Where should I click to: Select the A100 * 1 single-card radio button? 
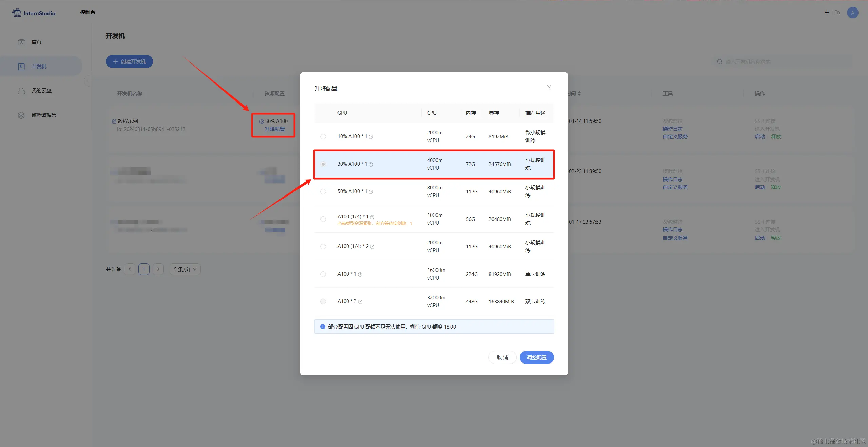coord(323,274)
